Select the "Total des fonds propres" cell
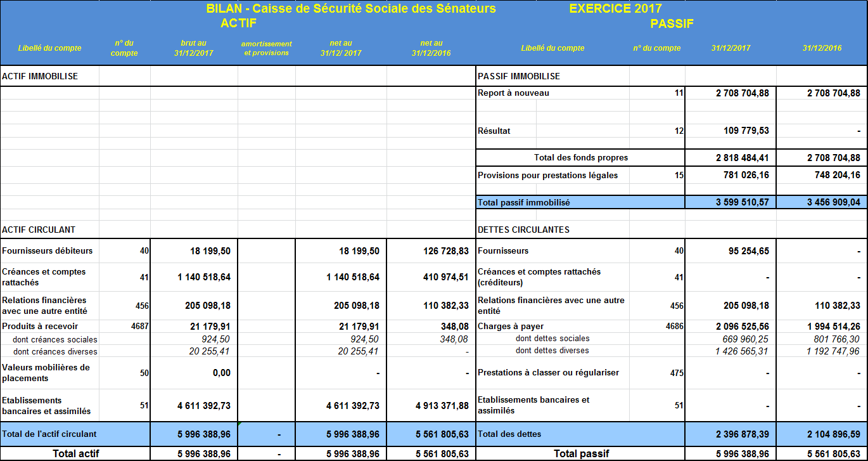The width and height of the screenshot is (868, 461). point(580,158)
